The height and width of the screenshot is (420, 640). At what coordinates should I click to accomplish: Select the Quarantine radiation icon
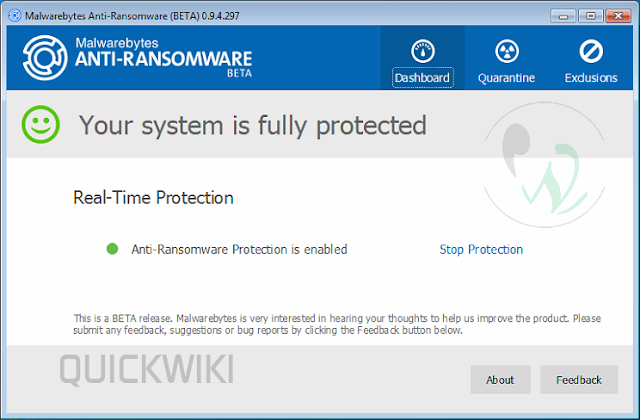click(507, 51)
